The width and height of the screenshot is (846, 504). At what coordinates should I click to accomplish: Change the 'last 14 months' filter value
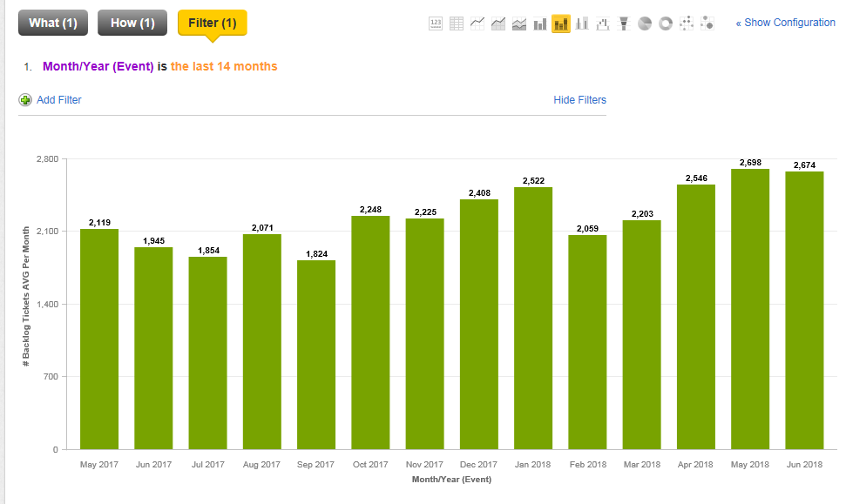[x=224, y=66]
